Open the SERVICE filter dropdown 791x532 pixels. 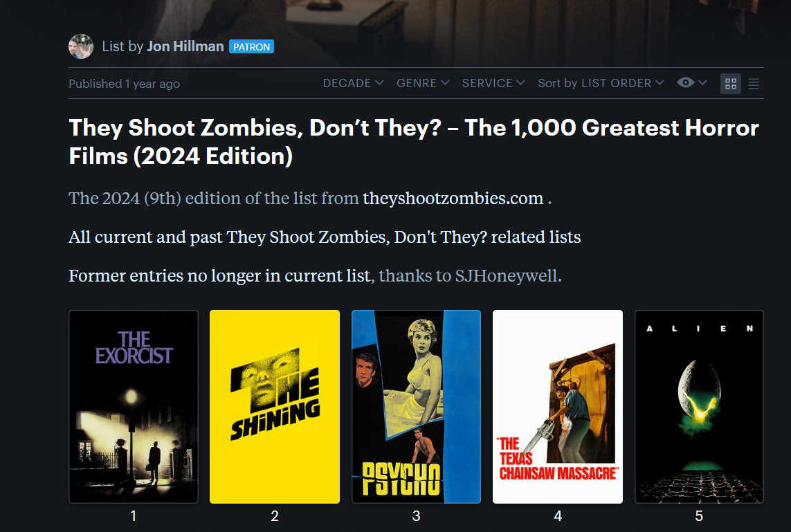click(x=493, y=83)
